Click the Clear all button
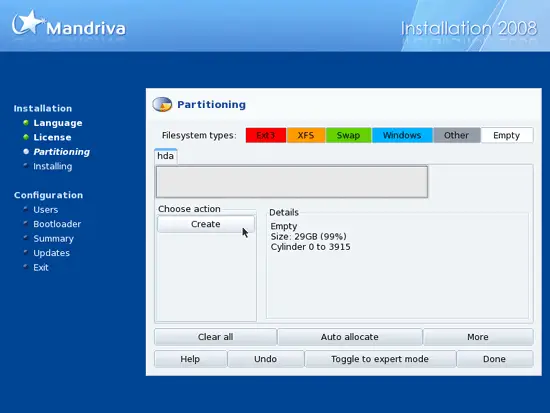 tap(215, 337)
